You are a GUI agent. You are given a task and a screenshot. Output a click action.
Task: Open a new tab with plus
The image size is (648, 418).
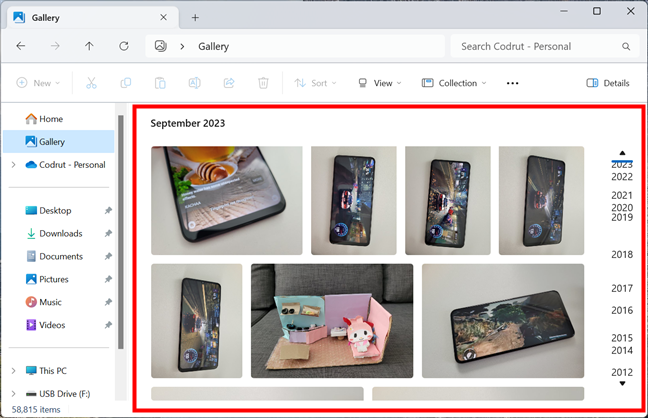coord(195,17)
